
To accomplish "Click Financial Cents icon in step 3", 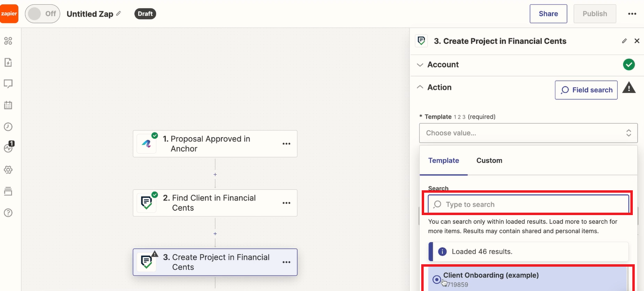I will (146, 262).
